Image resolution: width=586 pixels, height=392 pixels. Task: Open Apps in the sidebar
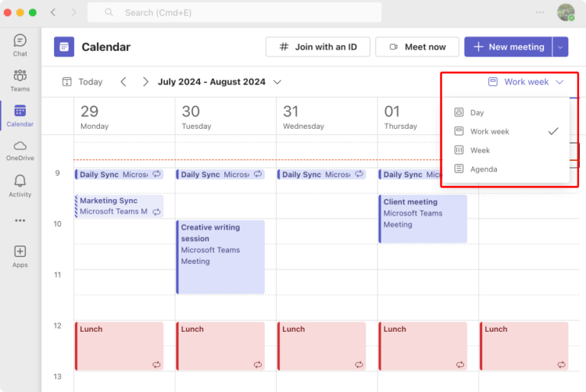point(20,255)
